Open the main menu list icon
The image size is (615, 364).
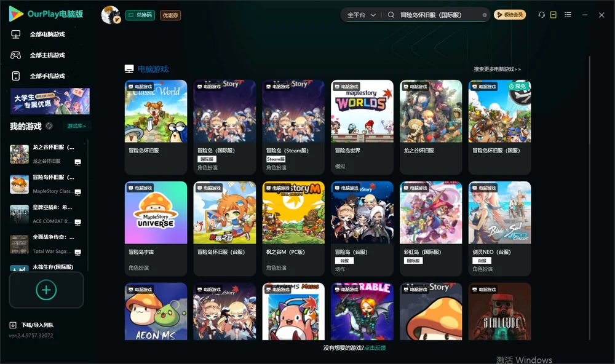point(568,15)
